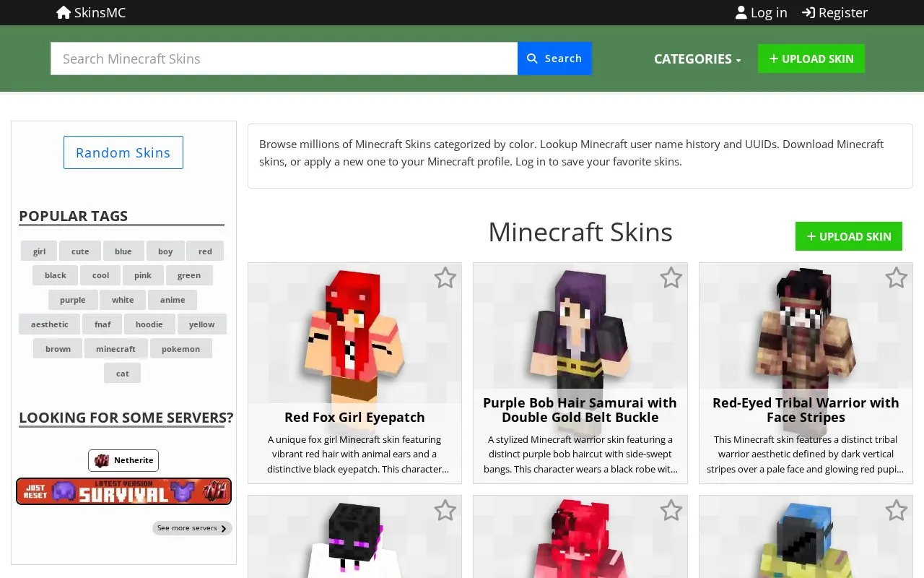This screenshot has width=924, height=578.
Task: Pick the white tag
Action: coord(123,300)
